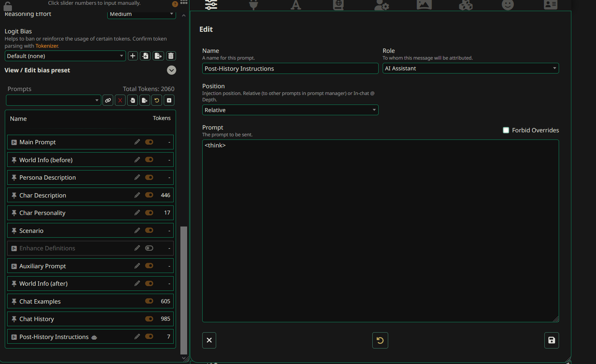Click the scroll-up arrow of left panel
The height and width of the screenshot is (364, 596).
tap(184, 15)
